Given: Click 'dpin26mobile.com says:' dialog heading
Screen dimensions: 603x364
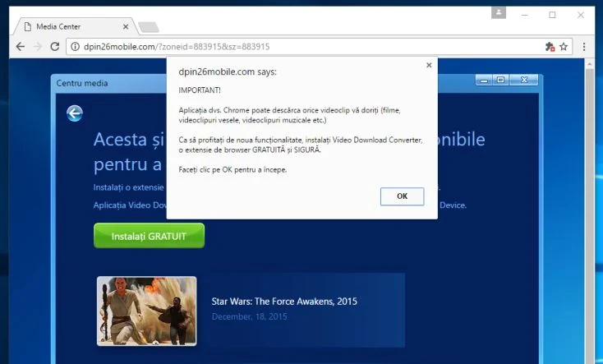Looking at the screenshot, I should (x=228, y=72).
